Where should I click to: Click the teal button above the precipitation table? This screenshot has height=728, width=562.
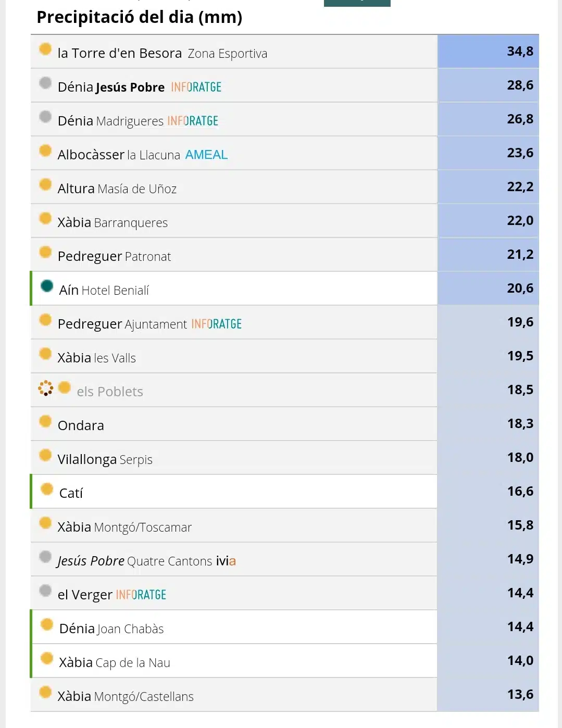(357, 3)
